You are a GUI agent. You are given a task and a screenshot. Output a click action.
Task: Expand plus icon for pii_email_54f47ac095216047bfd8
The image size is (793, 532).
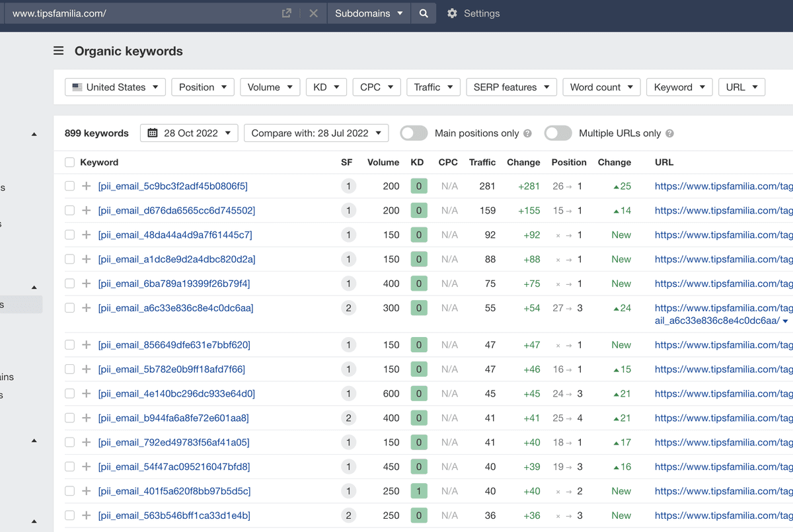click(86, 467)
